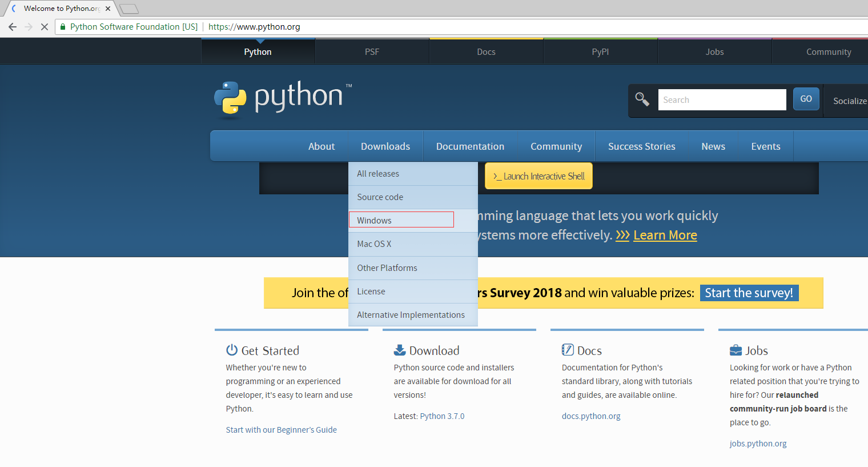
Task: Open the PyPI top-bar tab
Action: point(601,51)
